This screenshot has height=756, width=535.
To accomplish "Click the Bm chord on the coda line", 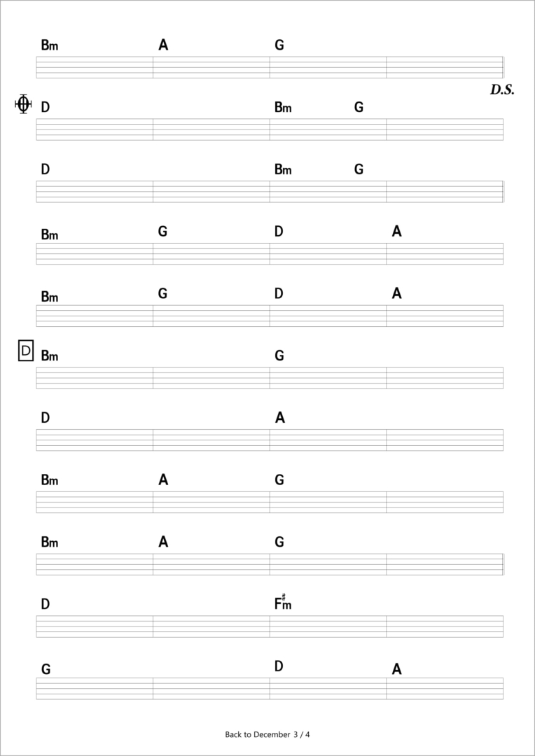I will [283, 108].
